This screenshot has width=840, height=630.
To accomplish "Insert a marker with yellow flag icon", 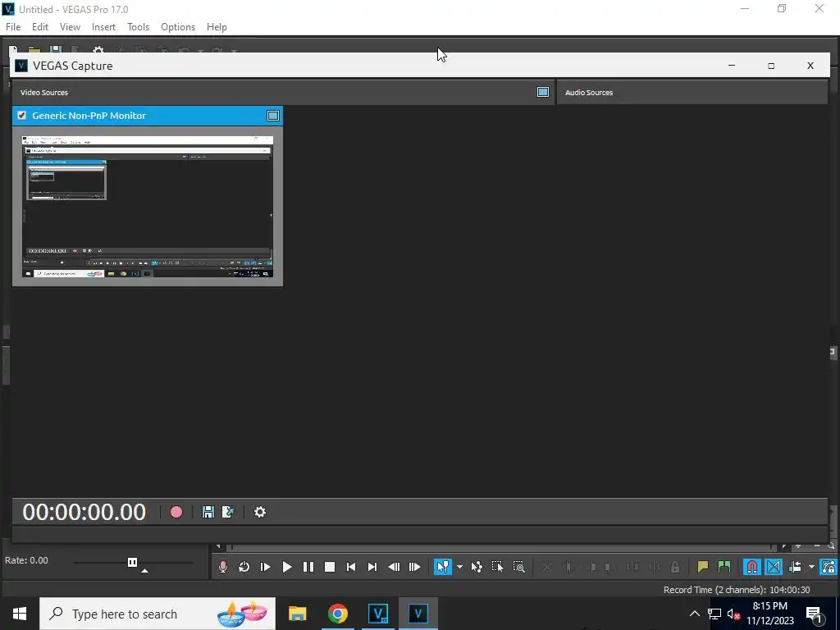I will pos(702,567).
